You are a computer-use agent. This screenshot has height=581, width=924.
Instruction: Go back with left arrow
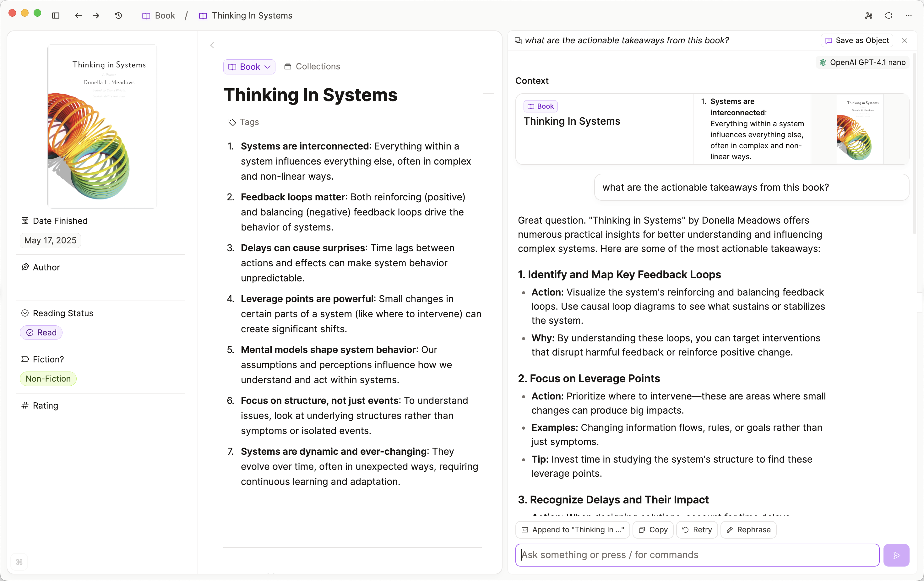(x=78, y=16)
